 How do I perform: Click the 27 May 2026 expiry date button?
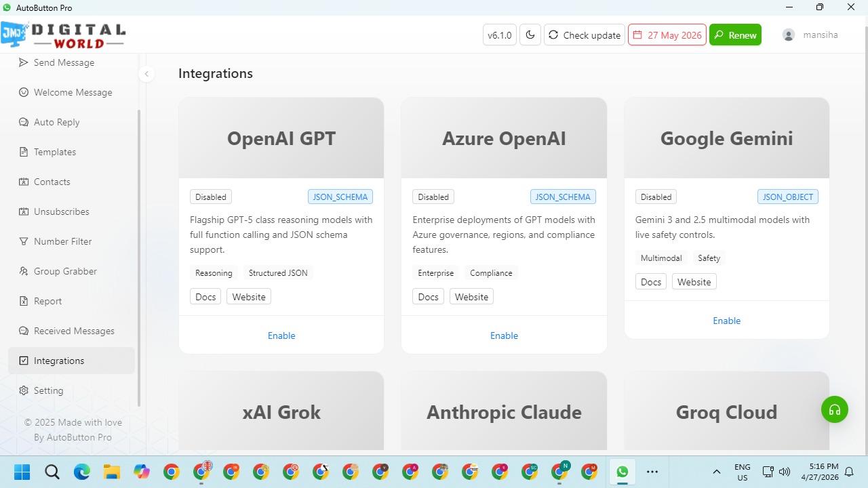pyautogui.click(x=667, y=35)
